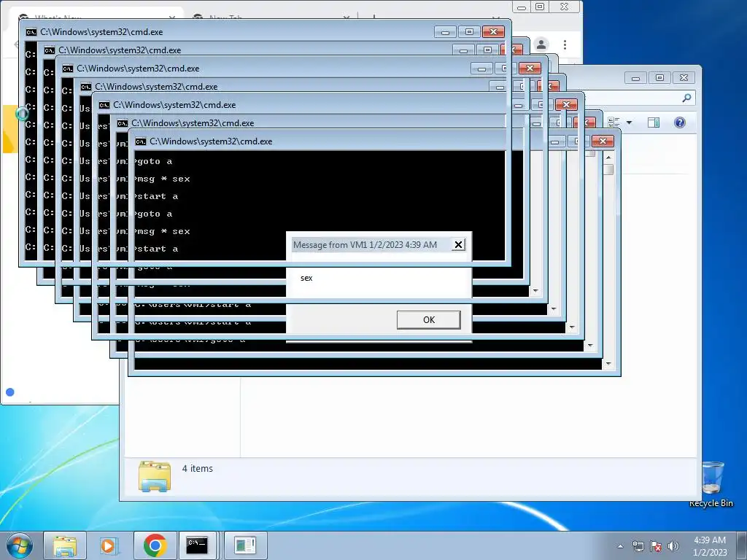Click the first 'start a' line in cmd

tap(156, 196)
